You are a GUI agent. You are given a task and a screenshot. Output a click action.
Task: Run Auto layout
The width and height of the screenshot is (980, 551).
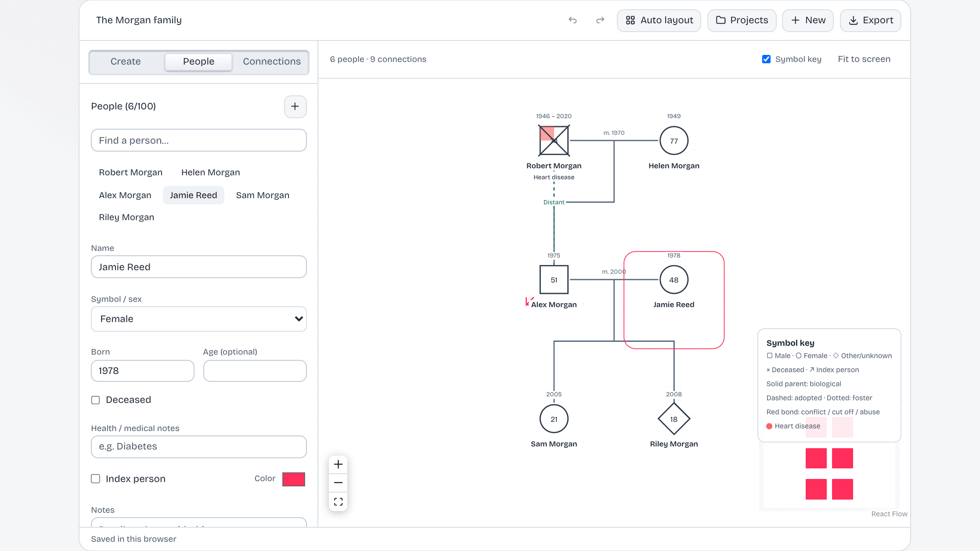point(659,20)
